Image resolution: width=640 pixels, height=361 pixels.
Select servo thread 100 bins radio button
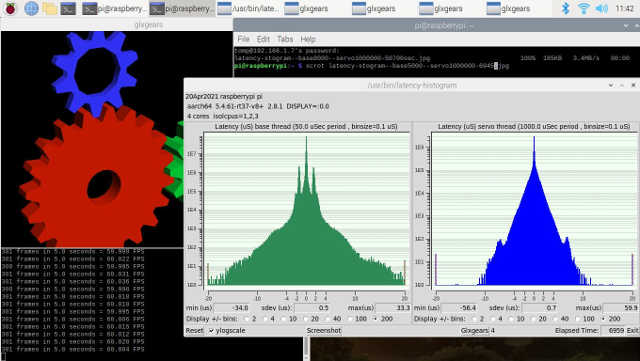(578, 319)
